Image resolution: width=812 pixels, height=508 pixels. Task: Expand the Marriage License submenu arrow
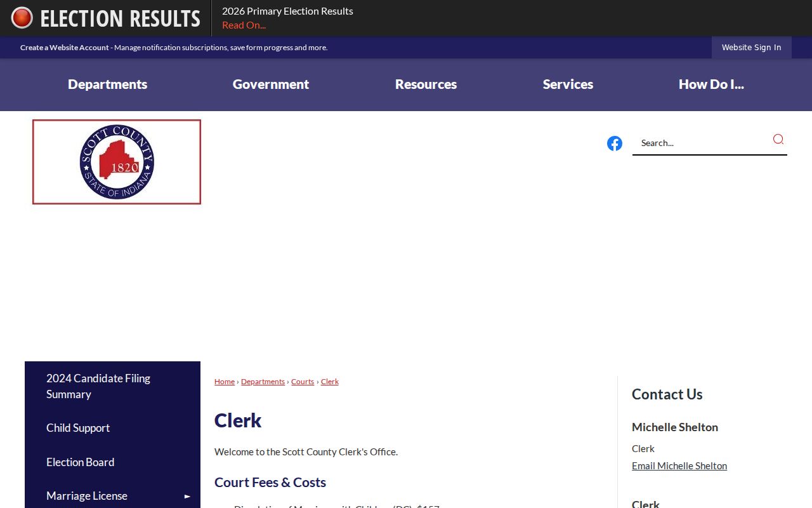[187, 496]
